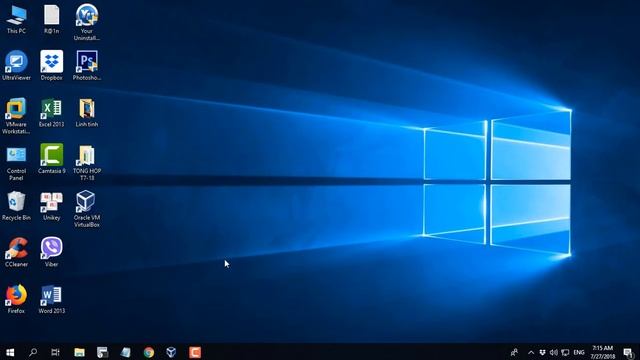This screenshot has width=640, height=360.
Task: Open Camtasia from the taskbar
Action: click(x=195, y=352)
